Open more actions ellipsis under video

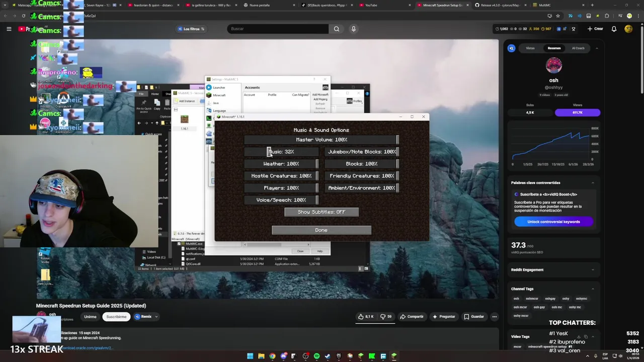pos(495,317)
